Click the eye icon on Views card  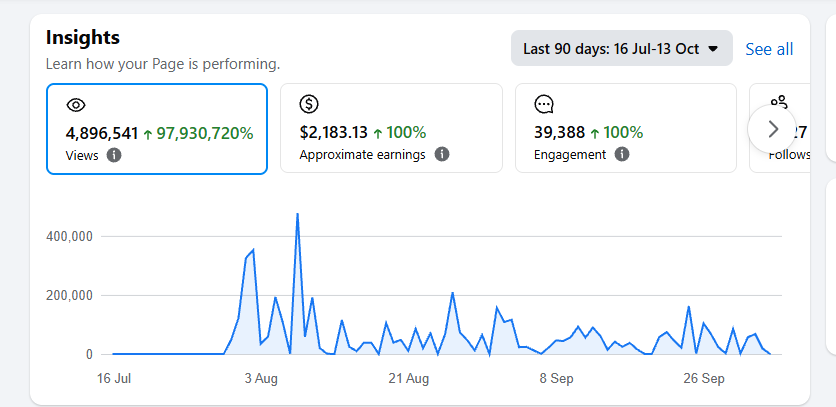coord(76,105)
